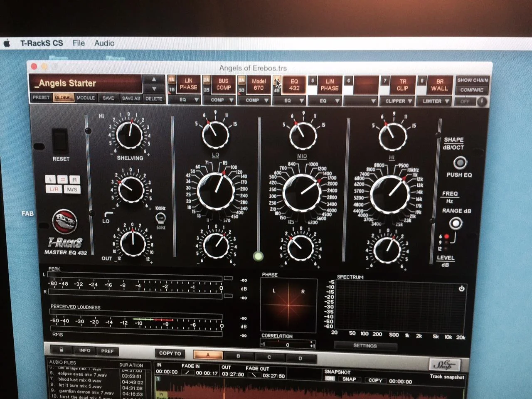Click the large MID frequency knob

pyautogui.click(x=302, y=194)
